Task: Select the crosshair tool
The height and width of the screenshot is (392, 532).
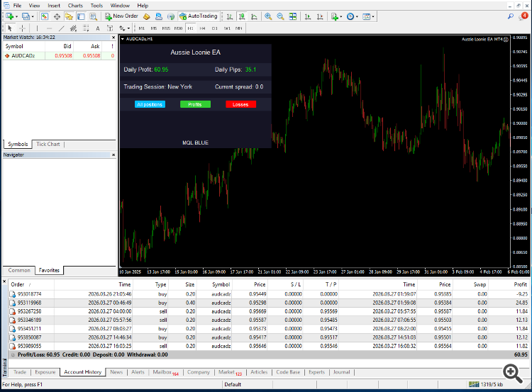Action: click(22, 28)
